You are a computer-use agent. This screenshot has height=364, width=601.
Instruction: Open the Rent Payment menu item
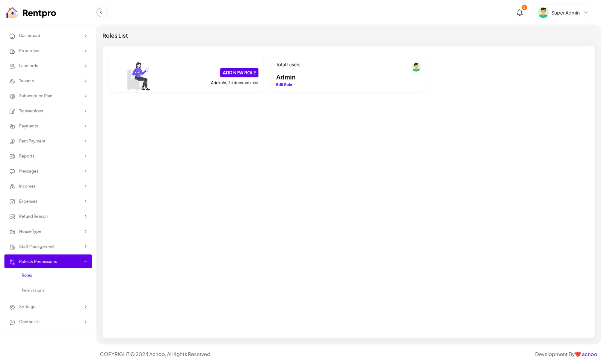tap(32, 141)
